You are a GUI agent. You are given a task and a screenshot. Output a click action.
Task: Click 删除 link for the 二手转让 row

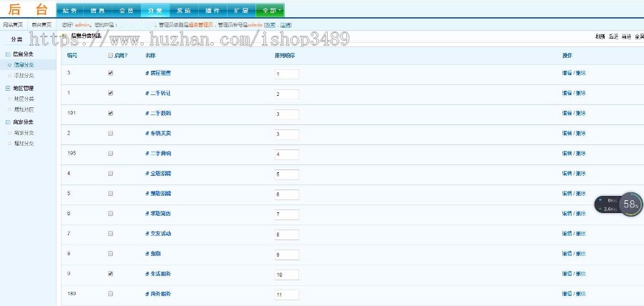(x=581, y=93)
